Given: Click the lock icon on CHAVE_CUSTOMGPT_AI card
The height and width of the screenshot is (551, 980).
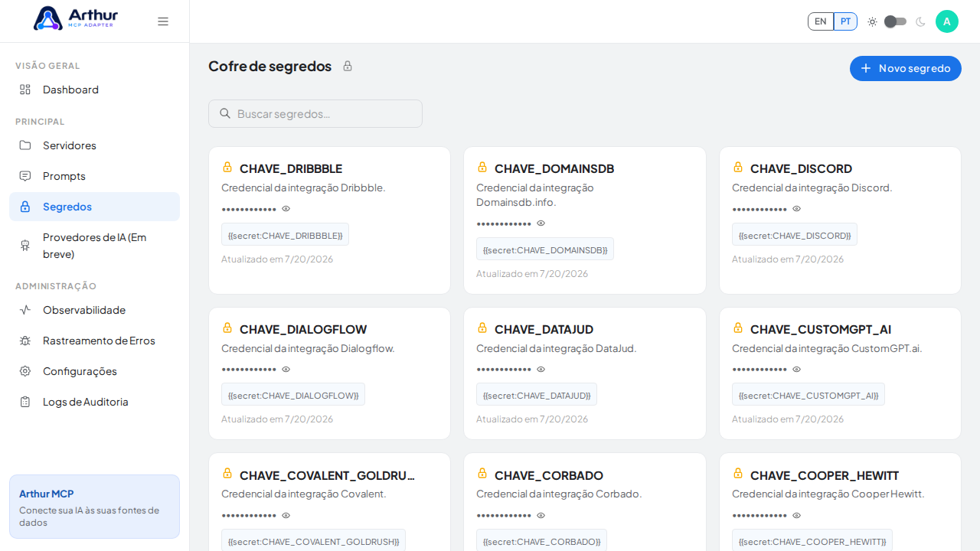Looking at the screenshot, I should [x=738, y=328].
